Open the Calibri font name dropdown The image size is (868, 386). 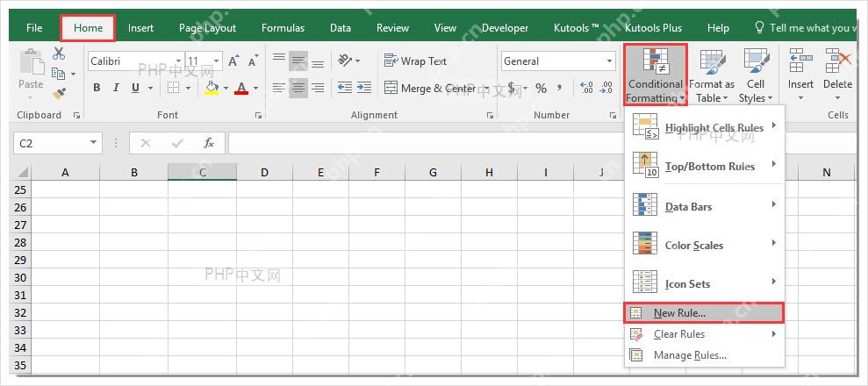pos(178,61)
